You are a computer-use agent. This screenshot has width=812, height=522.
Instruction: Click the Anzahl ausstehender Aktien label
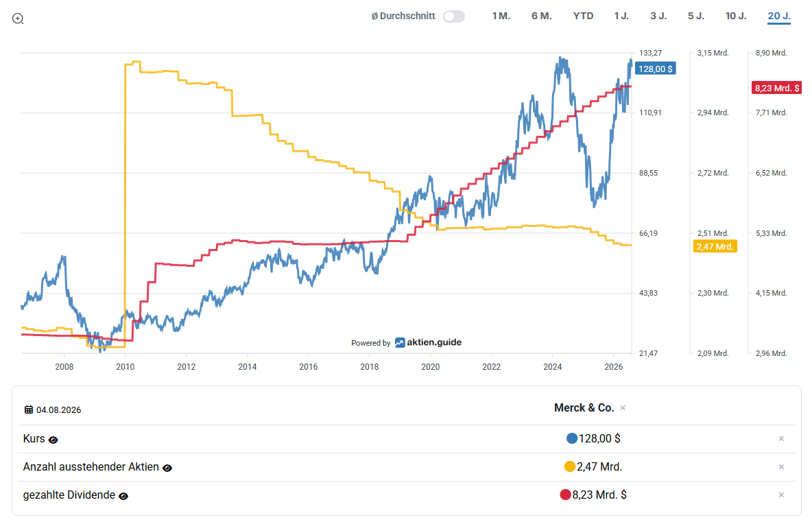pos(91,466)
